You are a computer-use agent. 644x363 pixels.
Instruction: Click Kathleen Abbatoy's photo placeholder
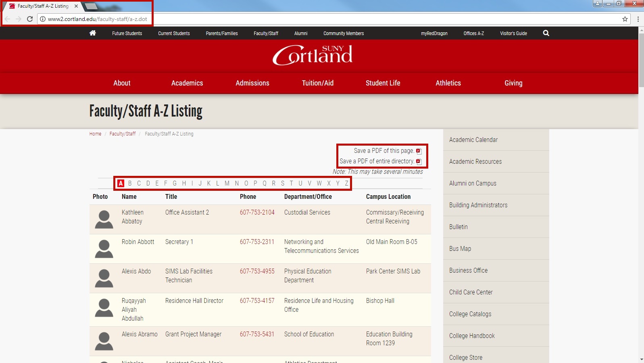104,219
